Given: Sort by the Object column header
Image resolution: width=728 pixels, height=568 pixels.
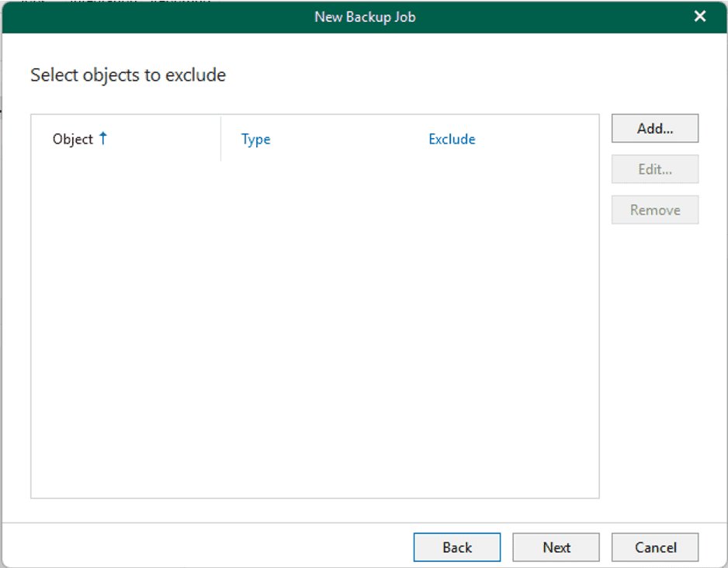Looking at the screenshot, I should pos(73,140).
